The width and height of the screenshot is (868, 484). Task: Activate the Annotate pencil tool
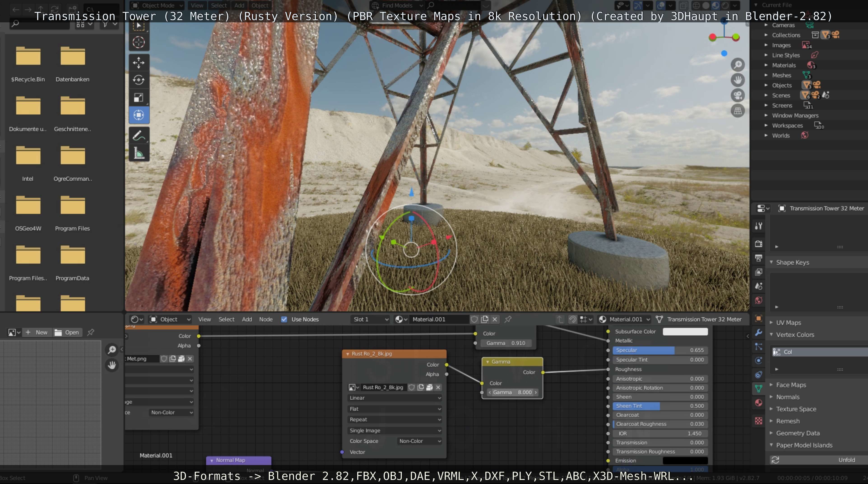pyautogui.click(x=139, y=135)
